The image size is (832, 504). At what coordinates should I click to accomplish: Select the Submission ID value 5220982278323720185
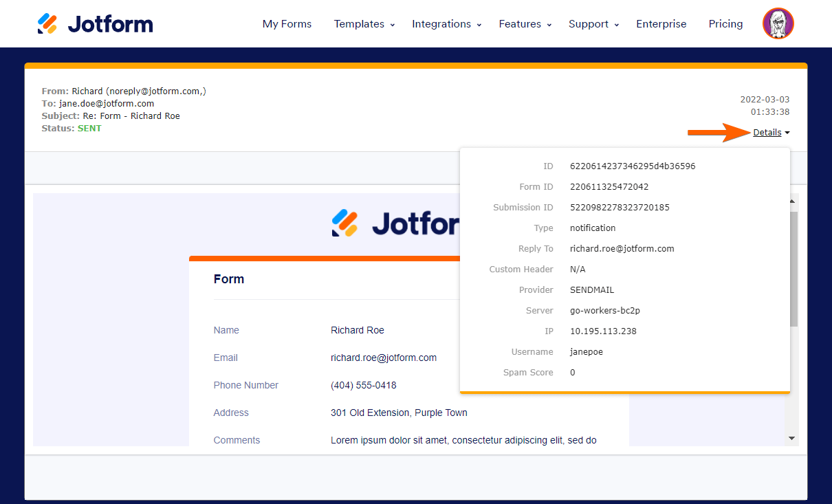pos(620,208)
